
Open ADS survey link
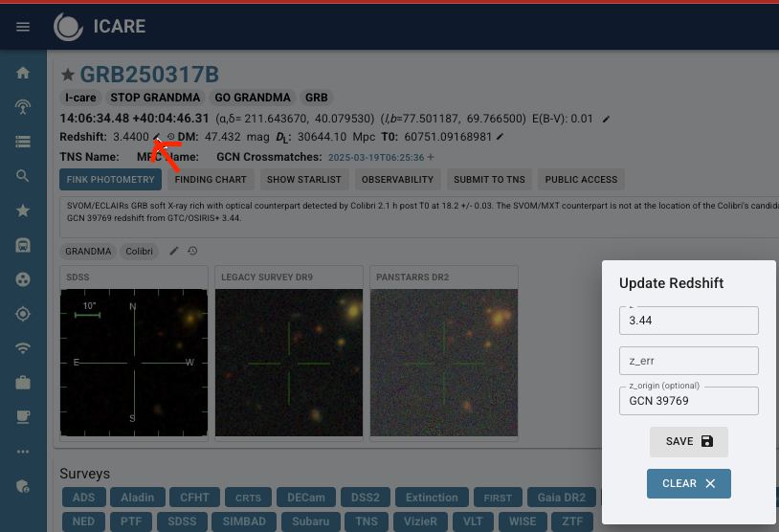[83, 498]
